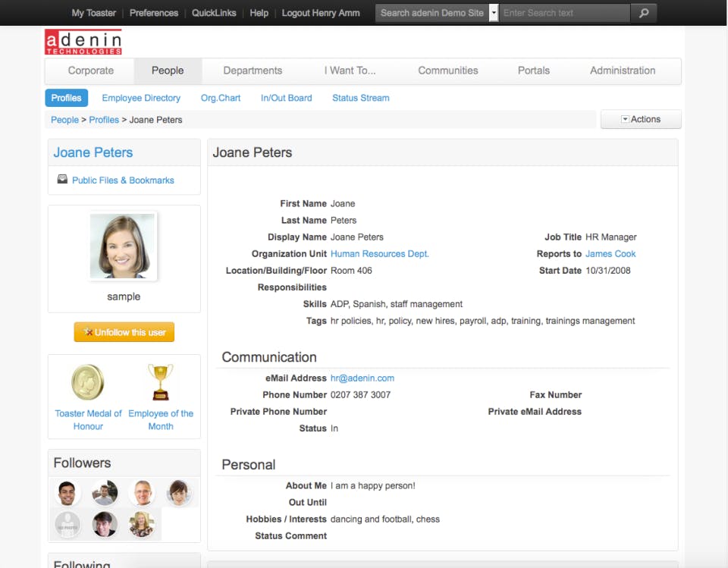Click the HR Manager job title

611,237
